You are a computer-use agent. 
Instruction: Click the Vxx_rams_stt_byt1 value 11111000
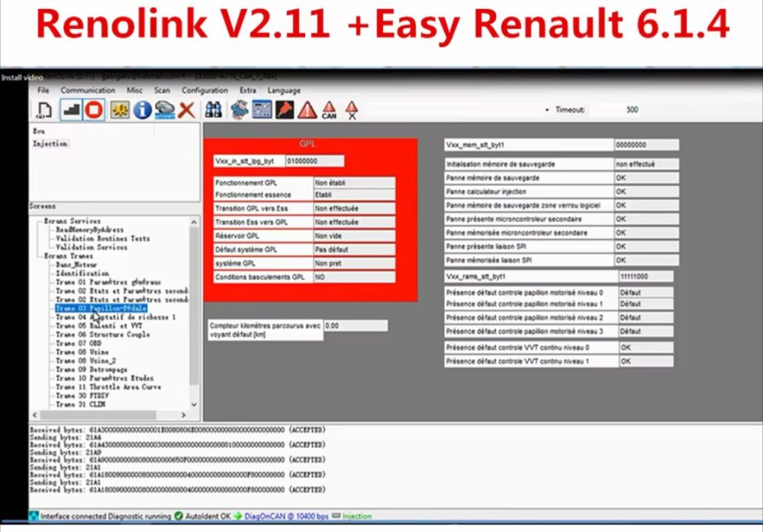coord(646,276)
